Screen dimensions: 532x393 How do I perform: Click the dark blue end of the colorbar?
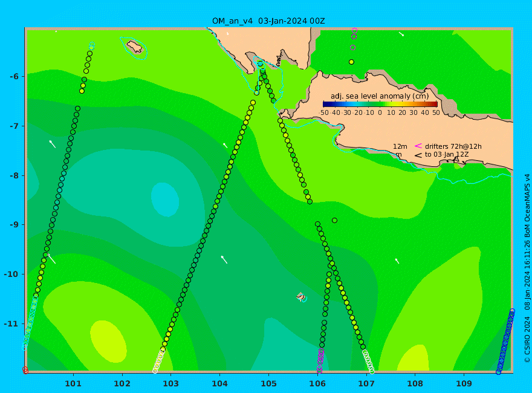click(325, 104)
